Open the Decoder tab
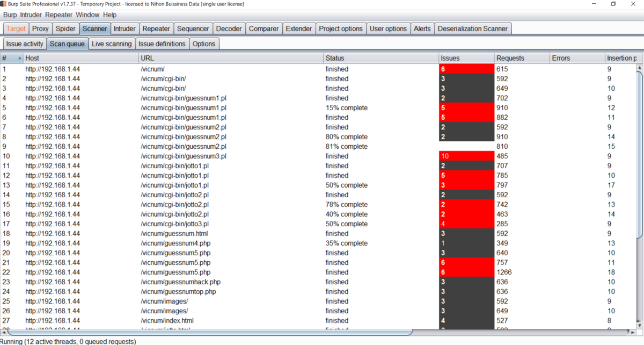 [x=229, y=28]
